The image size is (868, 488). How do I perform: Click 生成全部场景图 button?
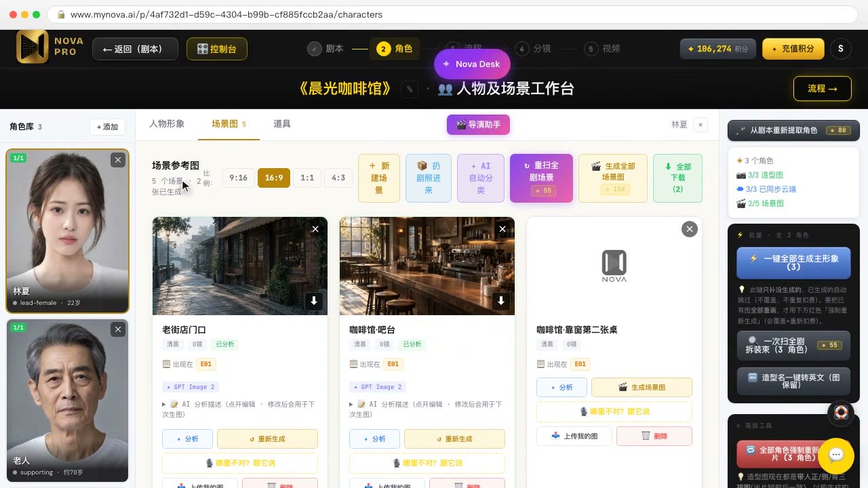click(613, 178)
